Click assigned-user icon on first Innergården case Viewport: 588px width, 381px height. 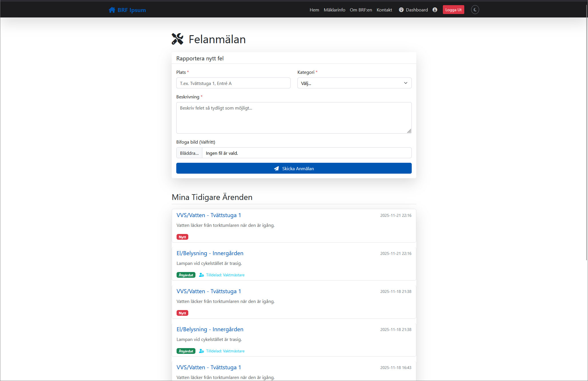pyautogui.click(x=201, y=275)
